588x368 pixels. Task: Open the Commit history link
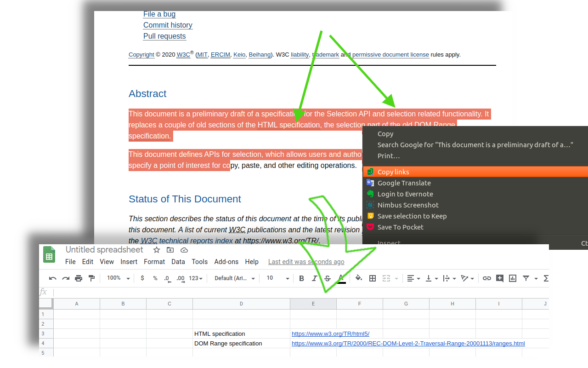(168, 25)
